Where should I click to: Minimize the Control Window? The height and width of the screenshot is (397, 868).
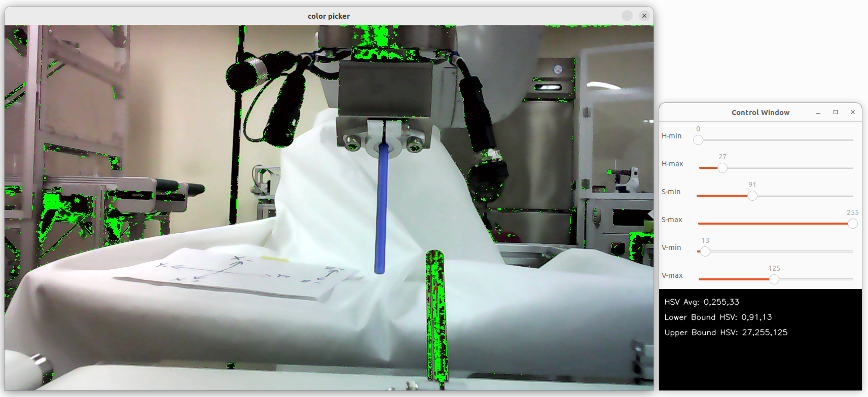[x=818, y=113]
